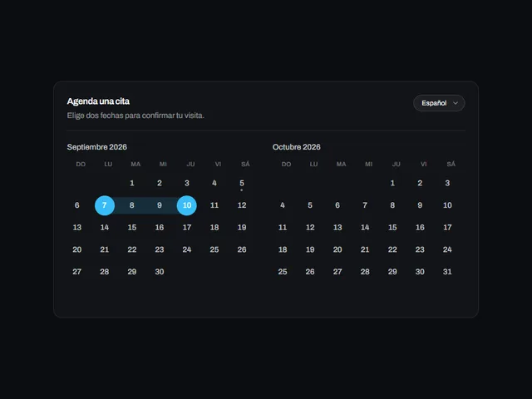This screenshot has width=532, height=399.
Task: Select the highlighted end date September 10
Action: tap(186, 205)
